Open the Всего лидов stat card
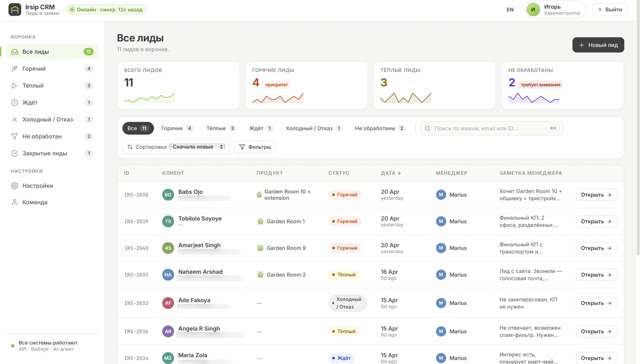Image resolution: width=640 pixels, height=364 pixels. [x=178, y=85]
